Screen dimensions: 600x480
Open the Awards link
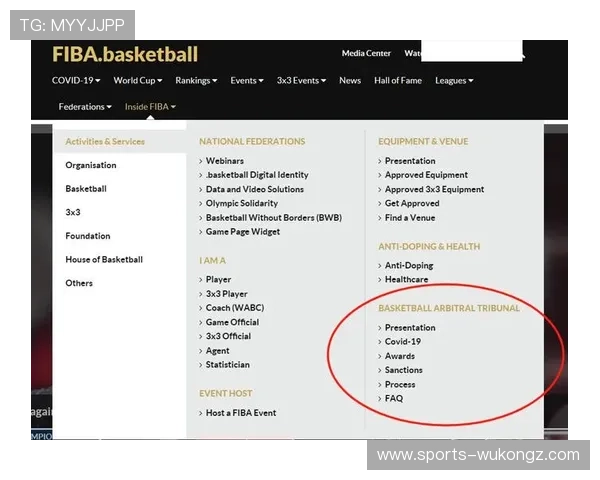(399, 356)
